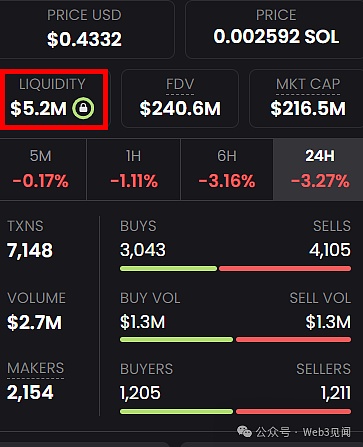Click the TXNS value 7,148
The image size is (363, 447).
tap(30, 250)
